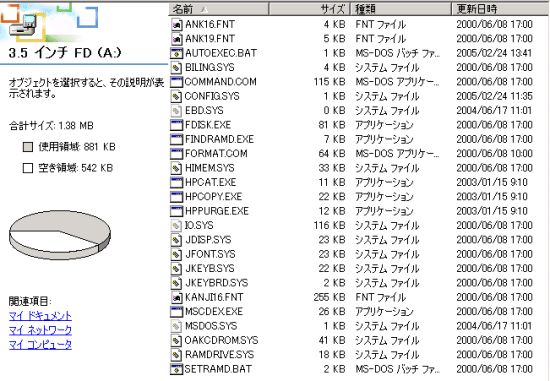This screenshot has width=550, height=381.
Task: Select the ANK19.FNT file icon
Action: coord(176,39)
